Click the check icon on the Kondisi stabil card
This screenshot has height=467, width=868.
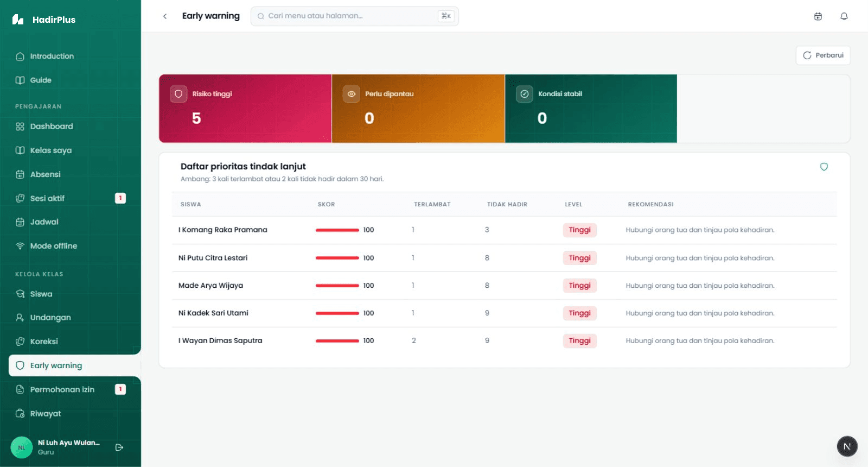pos(524,94)
